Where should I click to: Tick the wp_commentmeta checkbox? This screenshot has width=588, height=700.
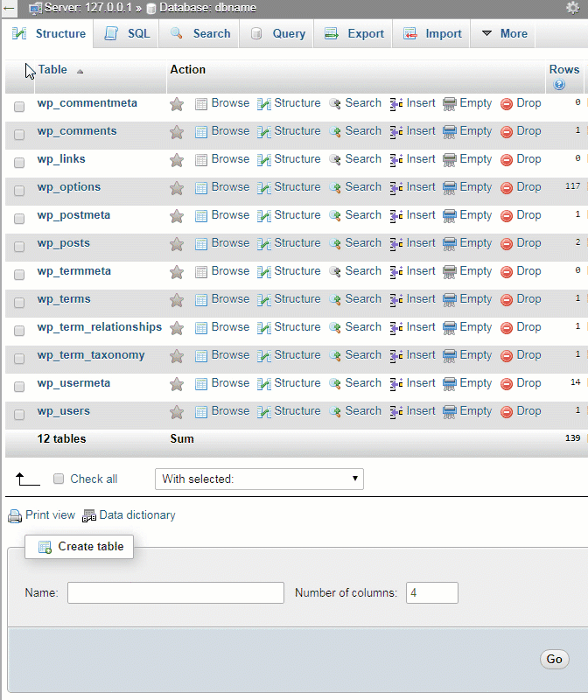pyautogui.click(x=19, y=106)
